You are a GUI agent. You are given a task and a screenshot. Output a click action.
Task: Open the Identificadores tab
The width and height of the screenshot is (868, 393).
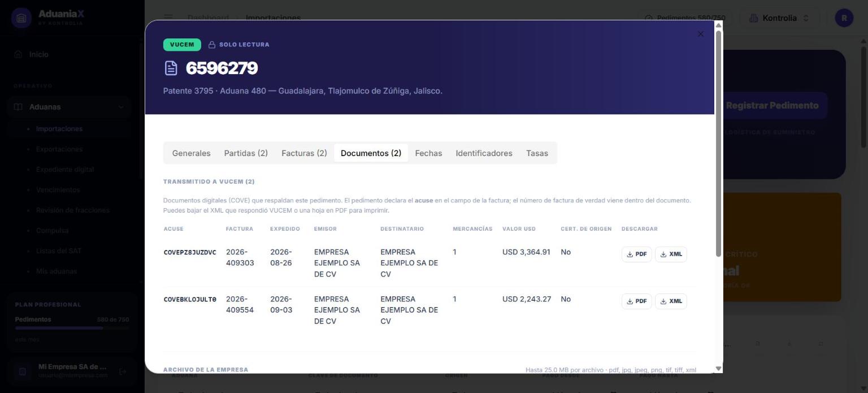pos(484,153)
